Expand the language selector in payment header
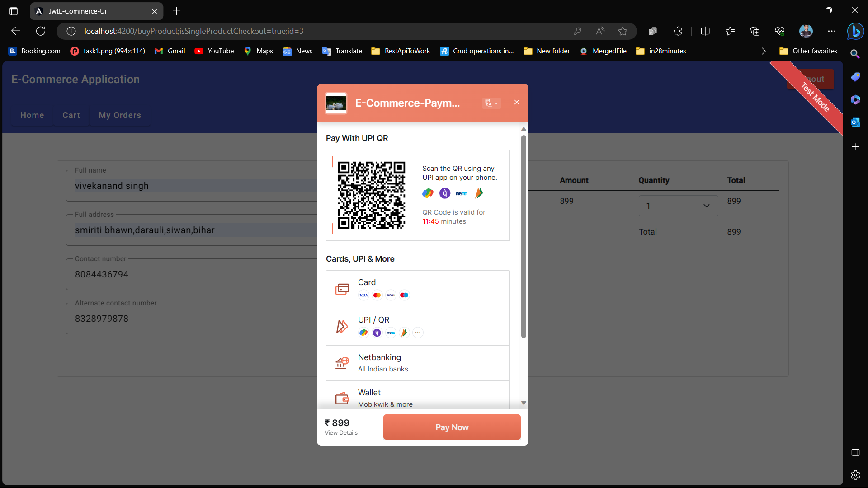868x488 pixels. [491, 103]
